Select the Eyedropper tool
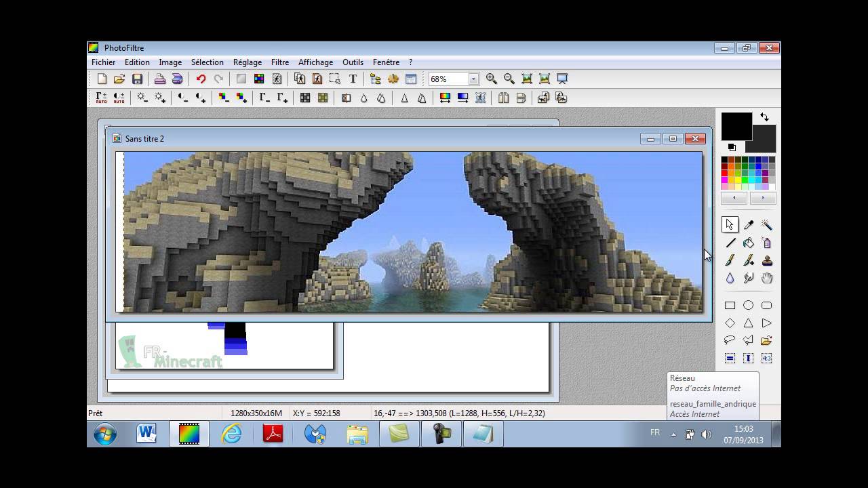The height and width of the screenshot is (488, 868). (x=749, y=225)
